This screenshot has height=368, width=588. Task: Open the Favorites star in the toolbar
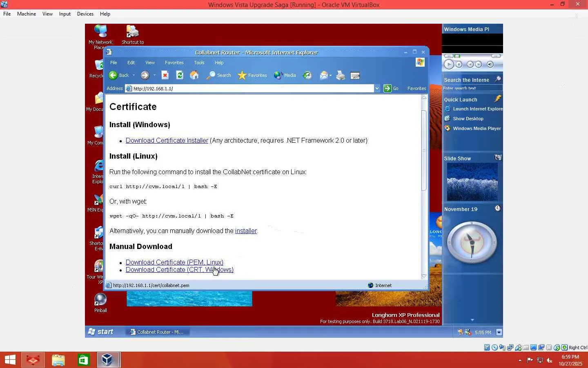pyautogui.click(x=252, y=75)
